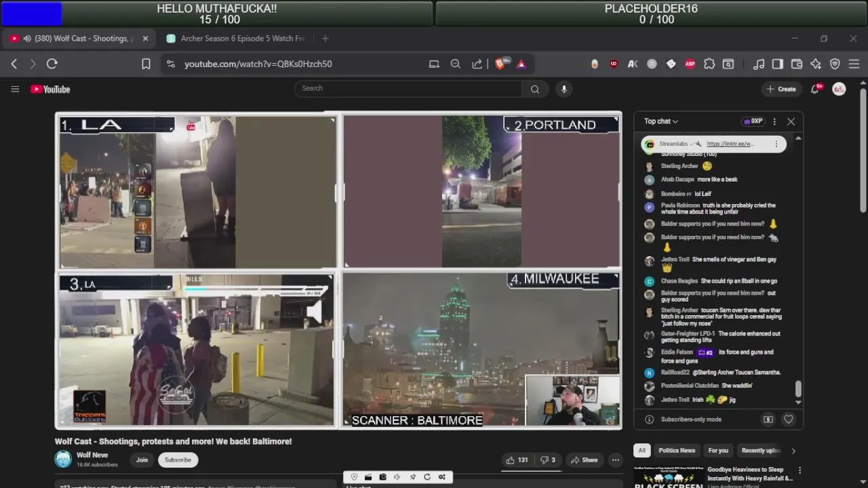
Task: Select the Recently uploaded filter chip
Action: (761, 451)
